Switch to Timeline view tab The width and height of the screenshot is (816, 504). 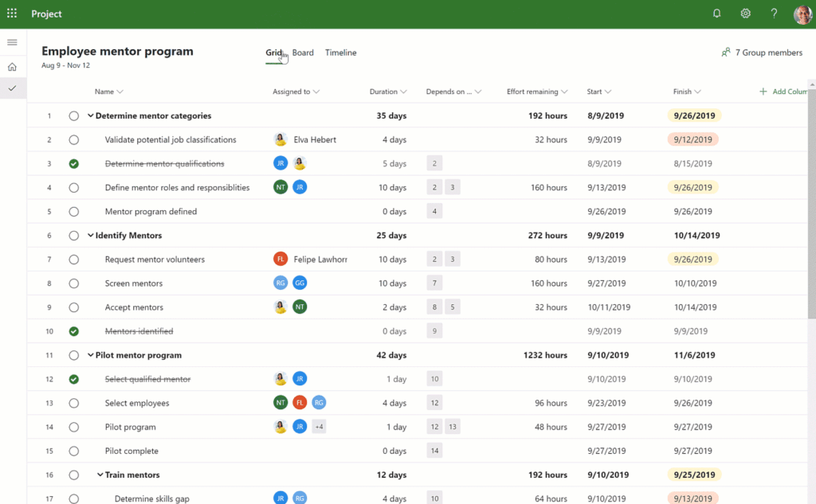(341, 53)
